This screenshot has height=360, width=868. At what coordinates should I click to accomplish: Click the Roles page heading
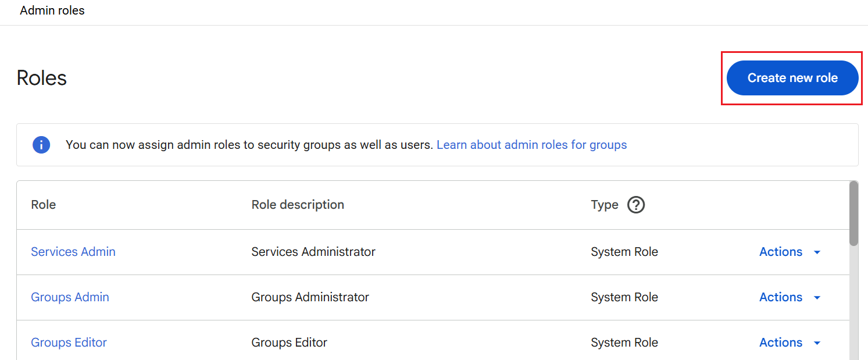42,78
